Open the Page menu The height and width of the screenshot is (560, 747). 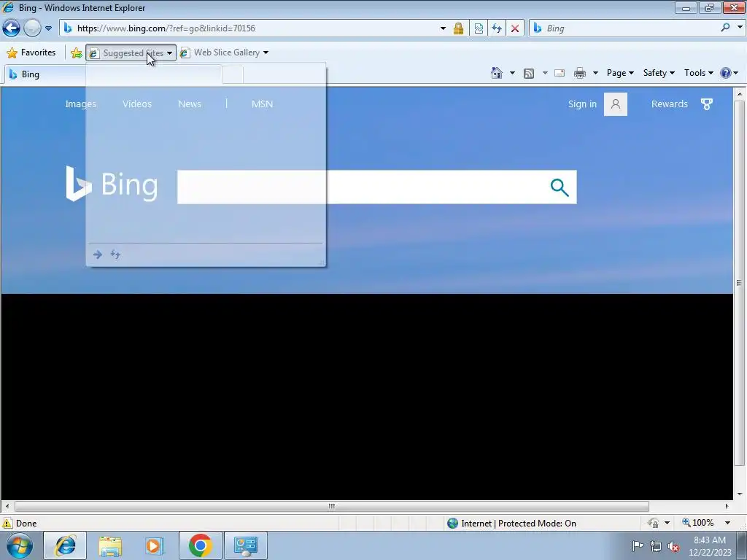620,73
